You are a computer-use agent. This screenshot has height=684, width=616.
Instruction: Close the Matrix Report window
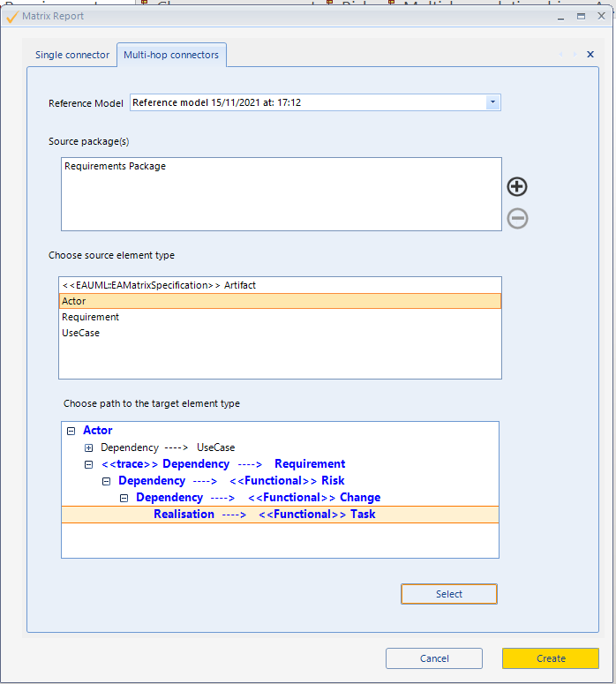[601, 16]
